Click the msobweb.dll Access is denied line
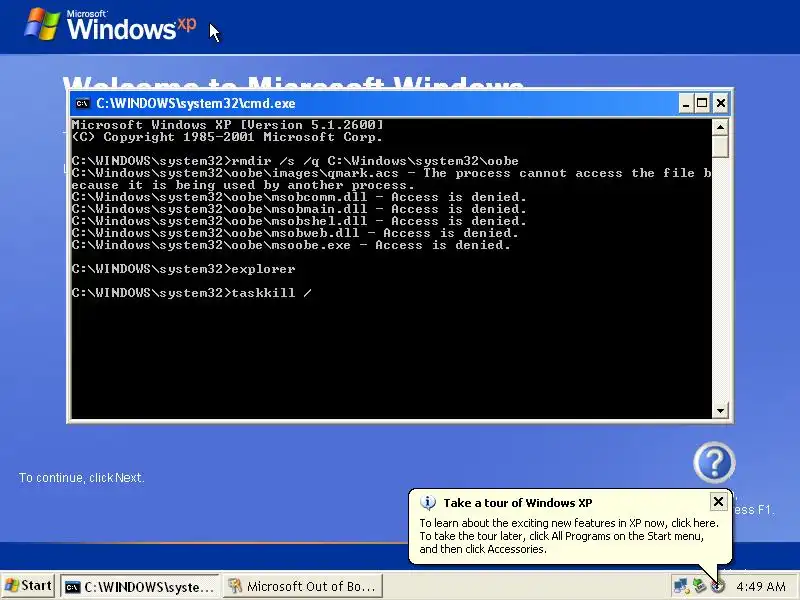Image resolution: width=800 pixels, height=600 pixels. 295,233
